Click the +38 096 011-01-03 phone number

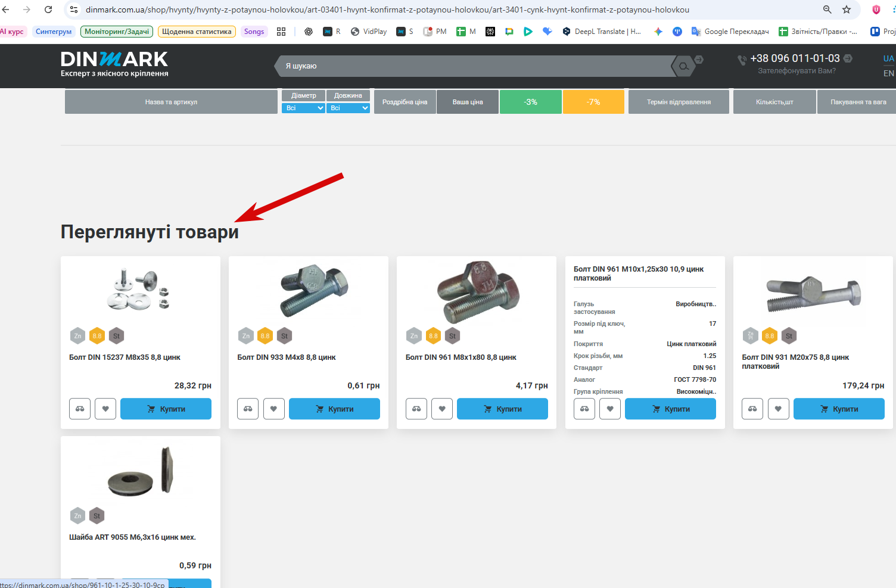(795, 58)
